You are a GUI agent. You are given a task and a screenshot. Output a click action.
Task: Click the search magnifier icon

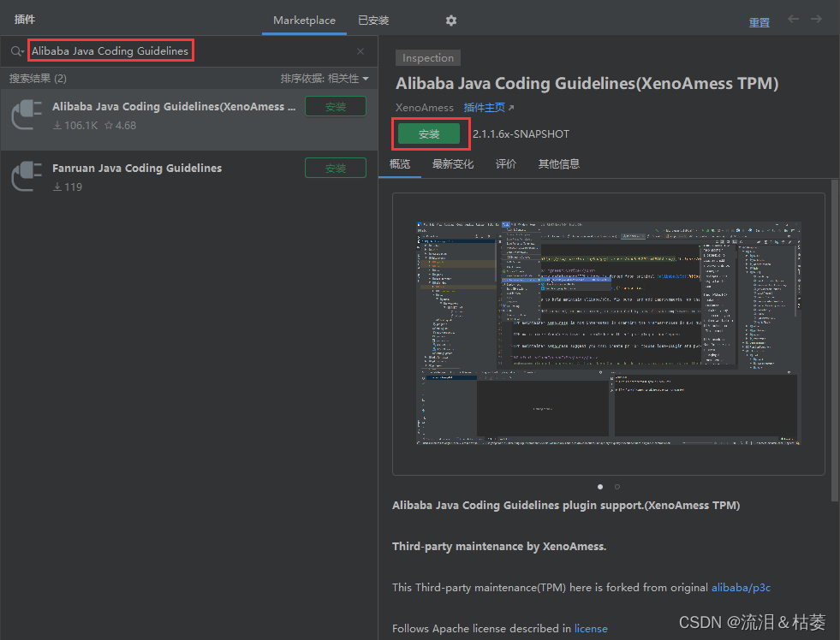click(17, 50)
